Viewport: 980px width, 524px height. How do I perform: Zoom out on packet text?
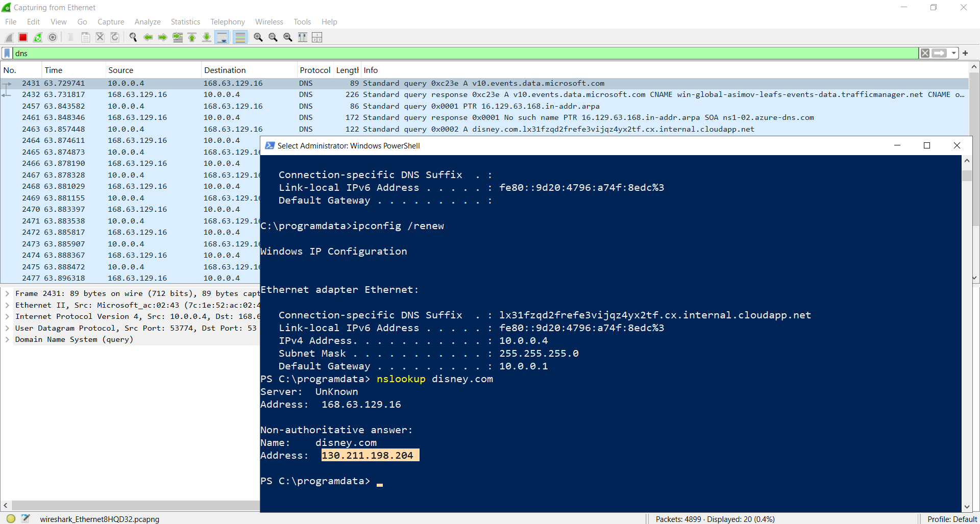pyautogui.click(x=273, y=37)
